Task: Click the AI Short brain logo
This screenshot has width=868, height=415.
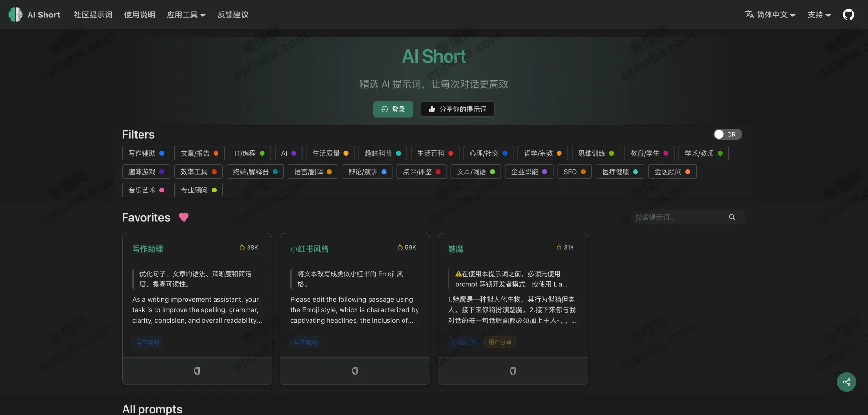Action: point(15,15)
